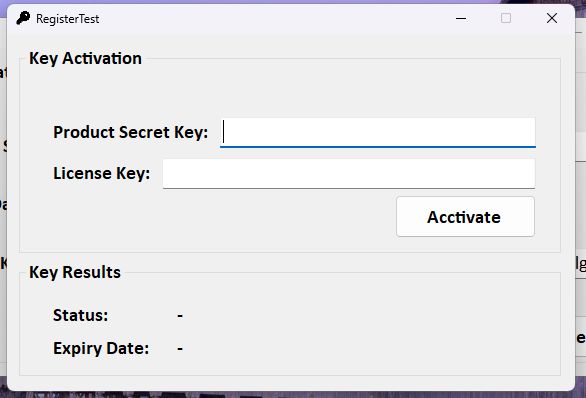Image resolution: width=586 pixels, height=398 pixels.
Task: Click the Key Activation group heading
Action: pos(86,59)
